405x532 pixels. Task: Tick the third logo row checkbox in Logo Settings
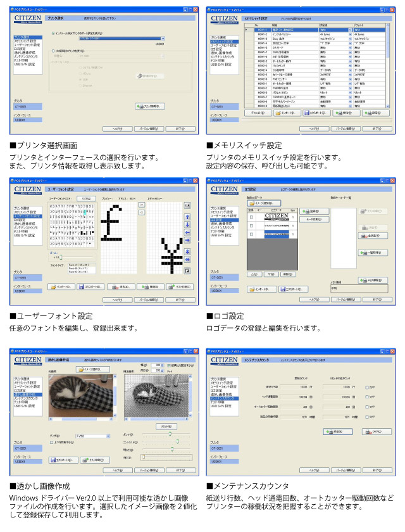point(251,234)
